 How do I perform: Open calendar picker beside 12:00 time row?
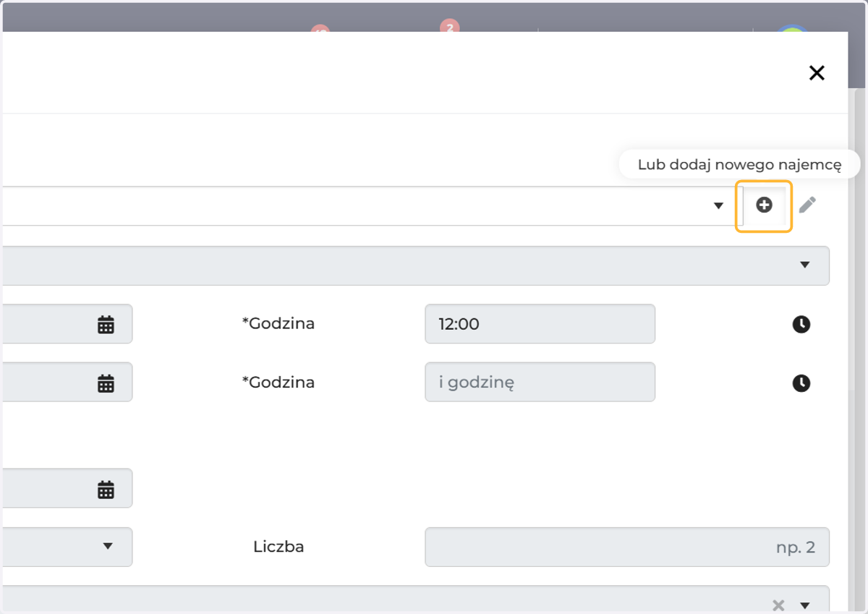[106, 325]
